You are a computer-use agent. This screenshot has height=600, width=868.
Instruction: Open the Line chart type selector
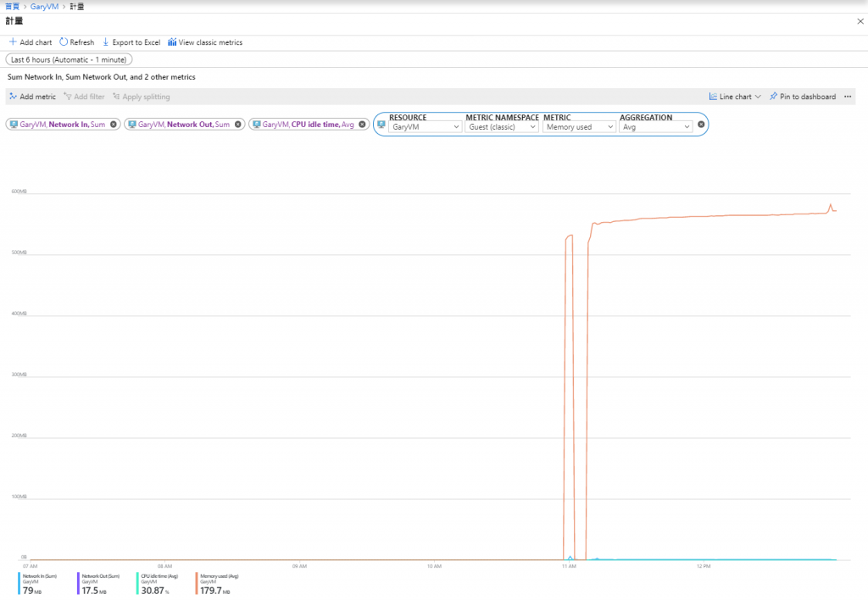(x=735, y=97)
